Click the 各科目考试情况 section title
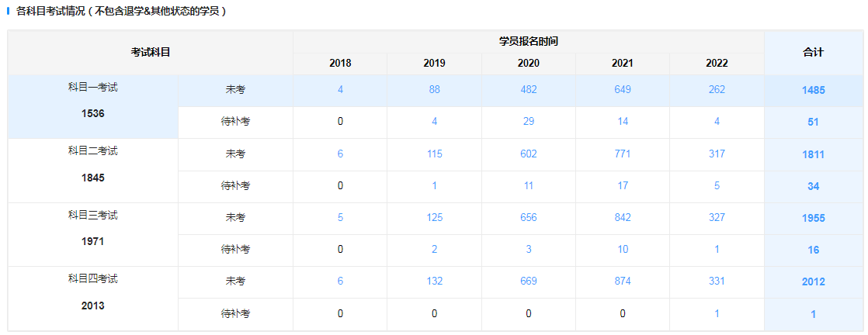The height and width of the screenshot is (335, 868). [121, 11]
